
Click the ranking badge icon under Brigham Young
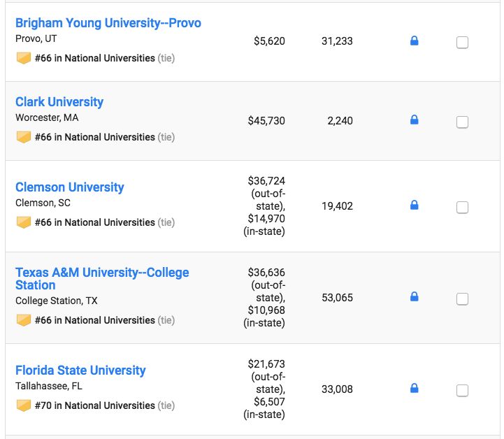pos(24,58)
